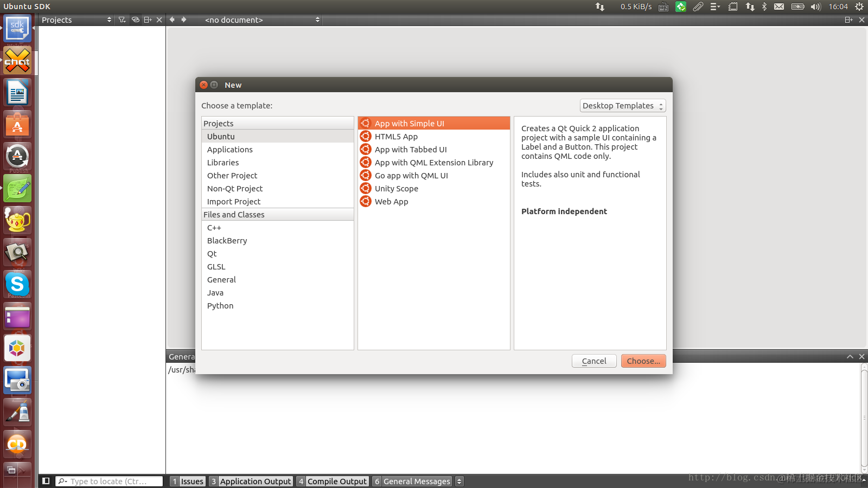Image resolution: width=868 pixels, height=488 pixels.
Task: Select Python file category
Action: click(278, 306)
